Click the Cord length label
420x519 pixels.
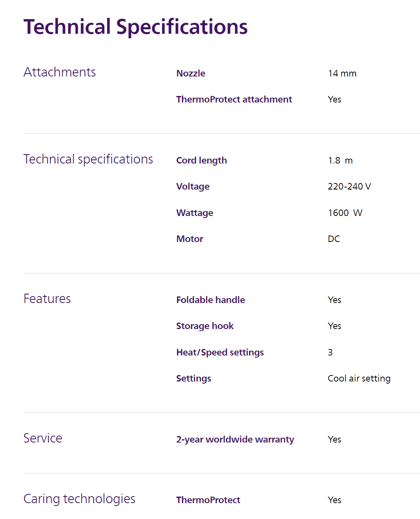tap(201, 160)
